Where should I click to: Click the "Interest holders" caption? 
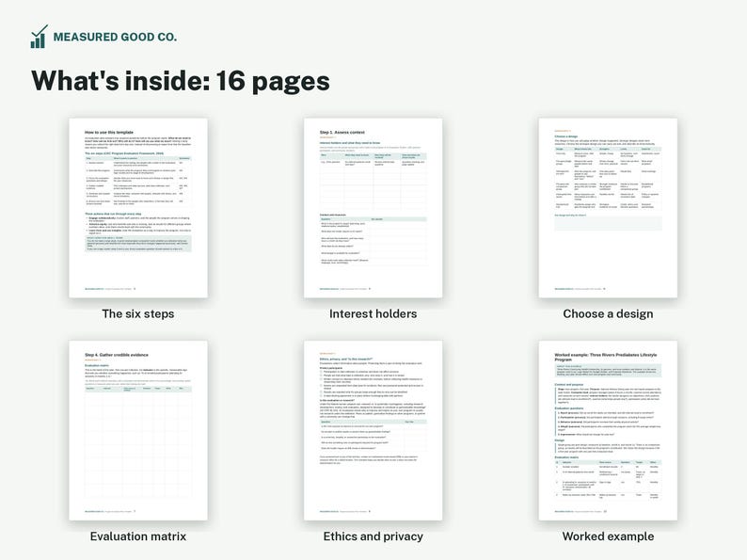[373, 314]
